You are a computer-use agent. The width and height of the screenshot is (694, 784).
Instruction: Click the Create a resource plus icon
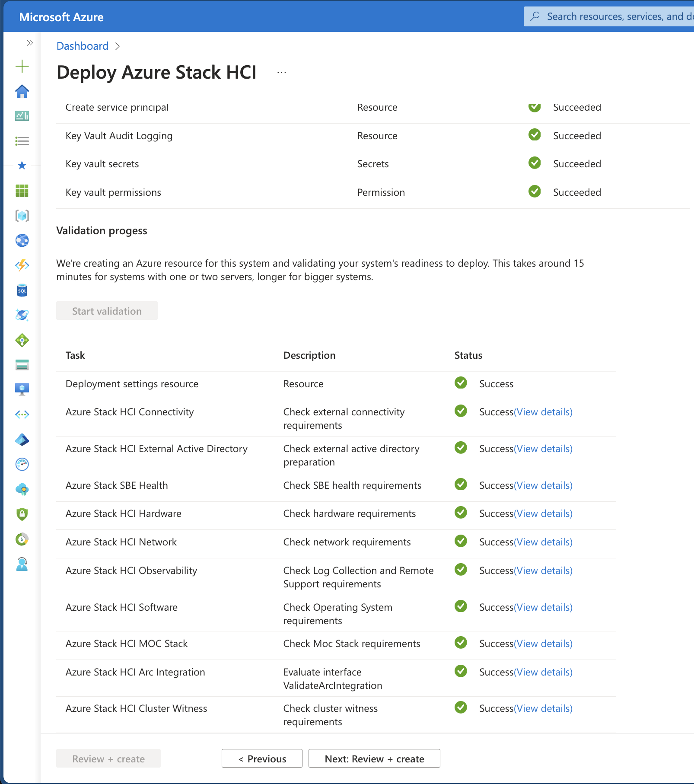pyautogui.click(x=22, y=66)
